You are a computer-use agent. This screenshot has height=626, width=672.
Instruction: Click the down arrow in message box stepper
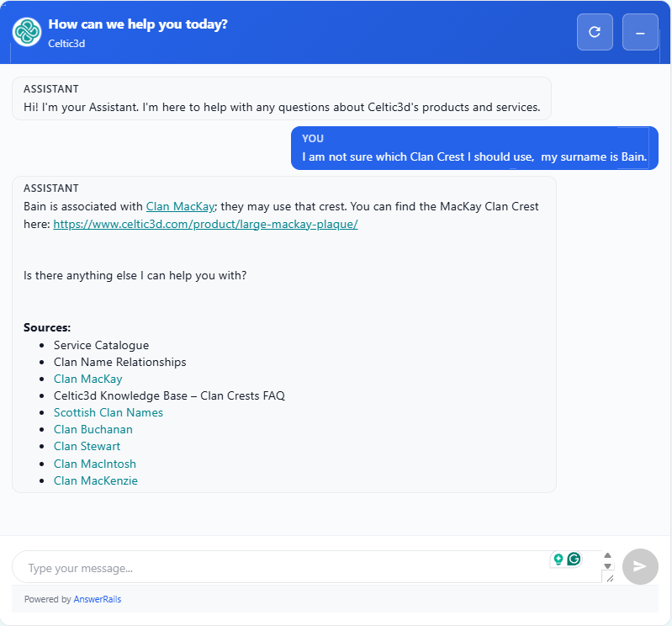pyautogui.click(x=607, y=566)
